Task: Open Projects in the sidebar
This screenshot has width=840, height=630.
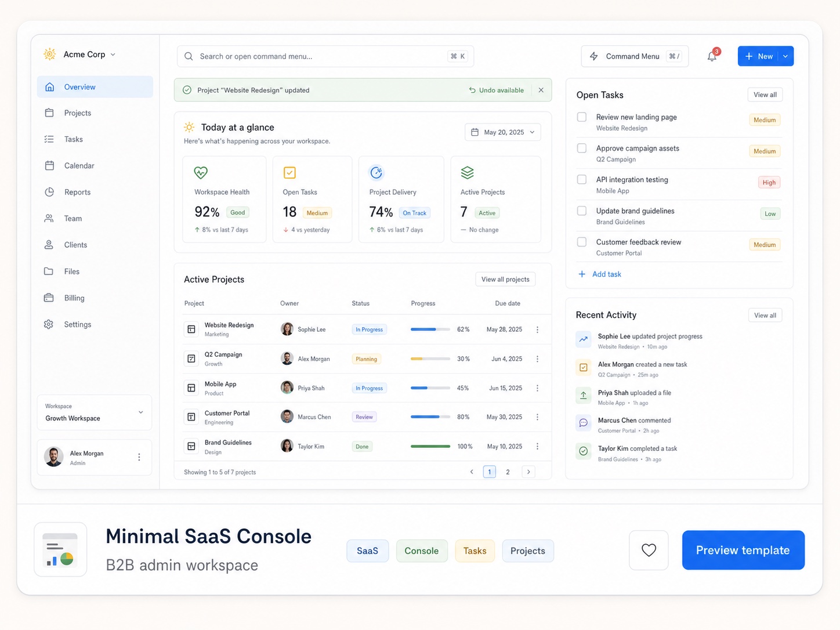Action: tap(95, 113)
